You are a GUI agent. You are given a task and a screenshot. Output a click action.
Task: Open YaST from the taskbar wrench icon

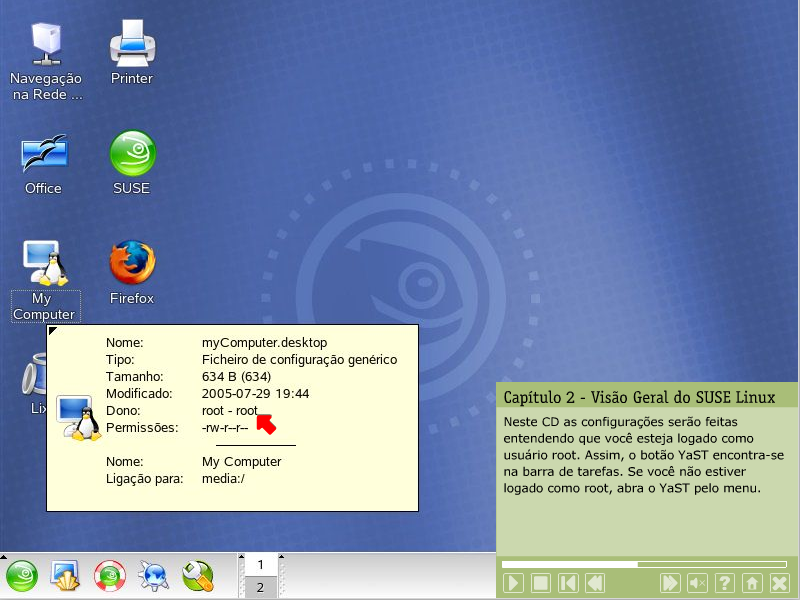pos(198,576)
